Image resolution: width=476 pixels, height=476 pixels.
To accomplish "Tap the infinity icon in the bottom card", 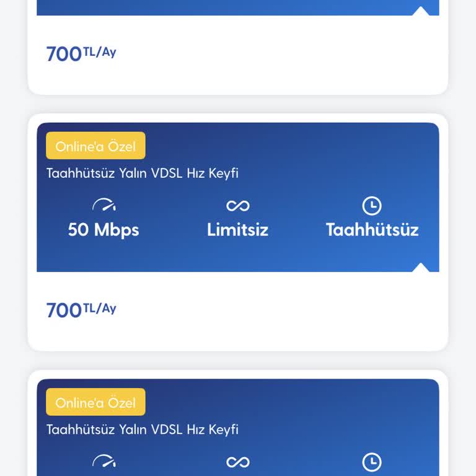I will pos(237,462).
